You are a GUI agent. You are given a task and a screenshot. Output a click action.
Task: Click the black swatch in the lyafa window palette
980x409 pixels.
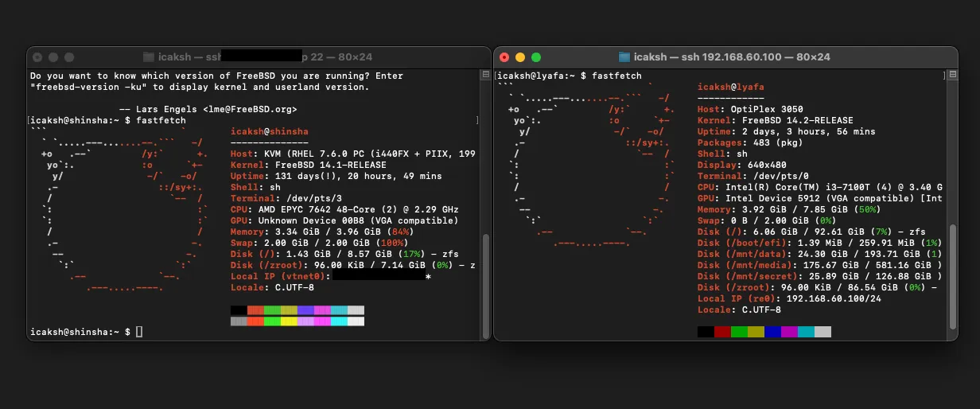click(x=706, y=332)
